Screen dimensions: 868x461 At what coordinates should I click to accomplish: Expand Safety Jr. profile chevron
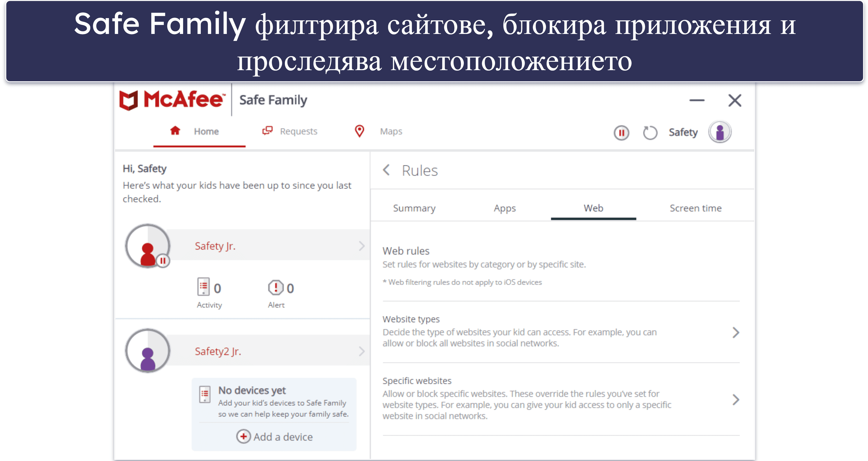point(362,246)
